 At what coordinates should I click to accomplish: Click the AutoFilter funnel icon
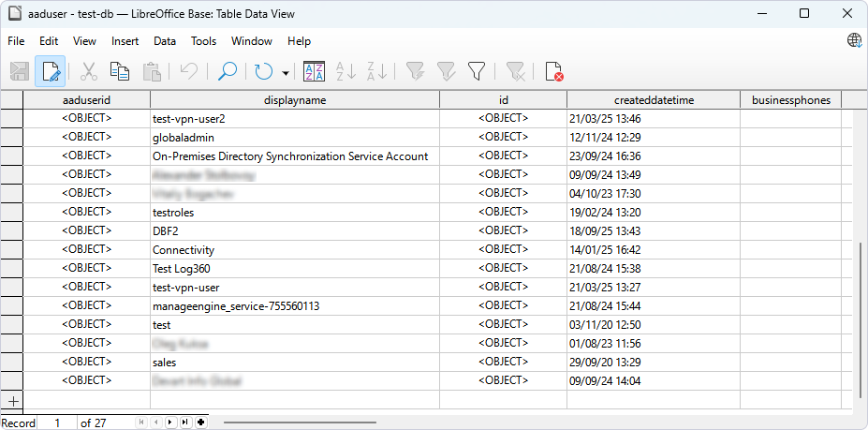(415, 71)
